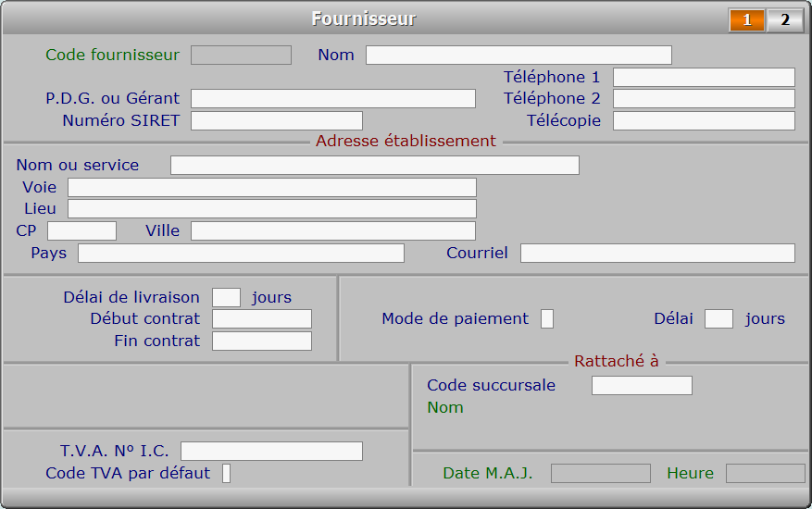This screenshot has height=509, width=812.
Task: Click the Mode de paiement label
Action: [456, 319]
